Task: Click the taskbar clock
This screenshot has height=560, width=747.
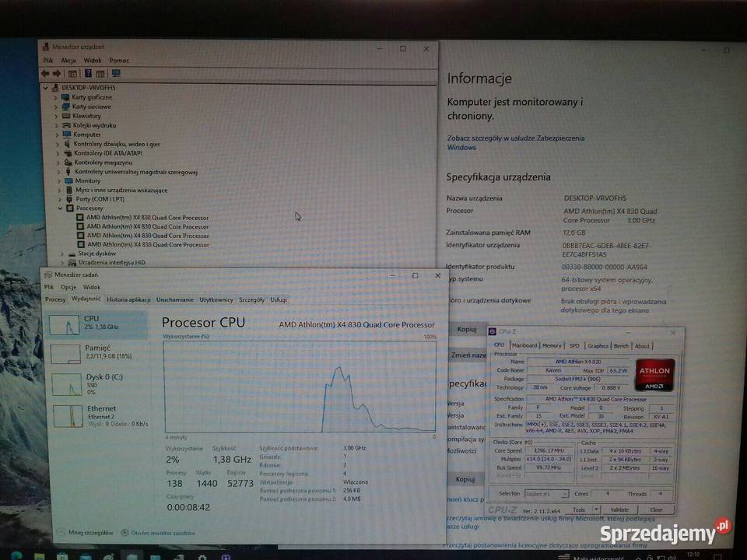Action: click(693, 555)
